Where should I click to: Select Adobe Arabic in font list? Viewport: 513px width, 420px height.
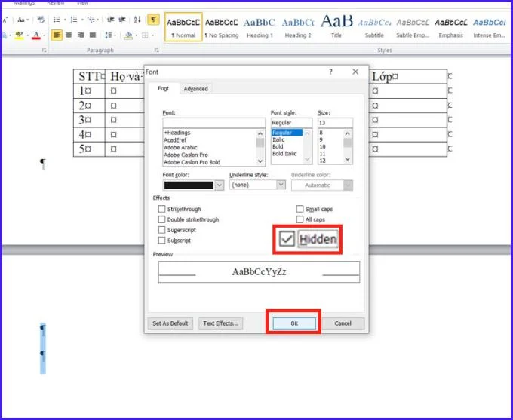pyautogui.click(x=180, y=147)
